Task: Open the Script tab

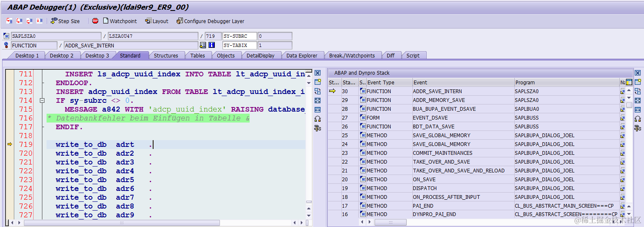Action: (x=413, y=55)
